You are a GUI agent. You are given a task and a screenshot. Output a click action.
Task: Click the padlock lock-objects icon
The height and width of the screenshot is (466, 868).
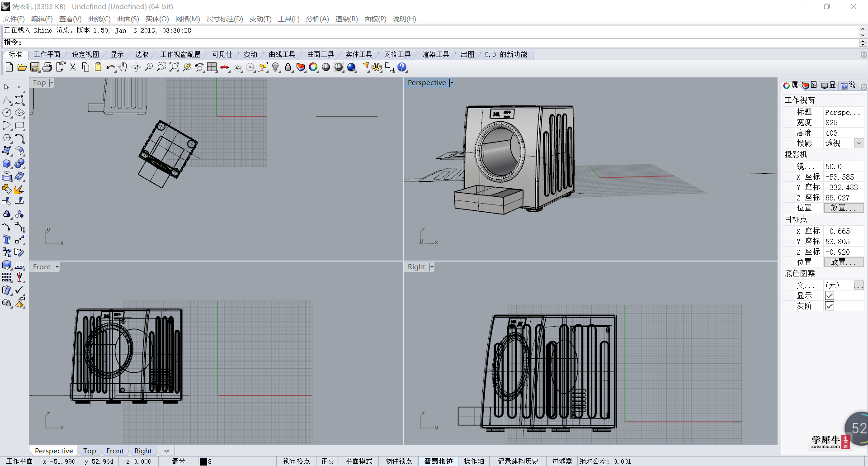click(x=288, y=67)
